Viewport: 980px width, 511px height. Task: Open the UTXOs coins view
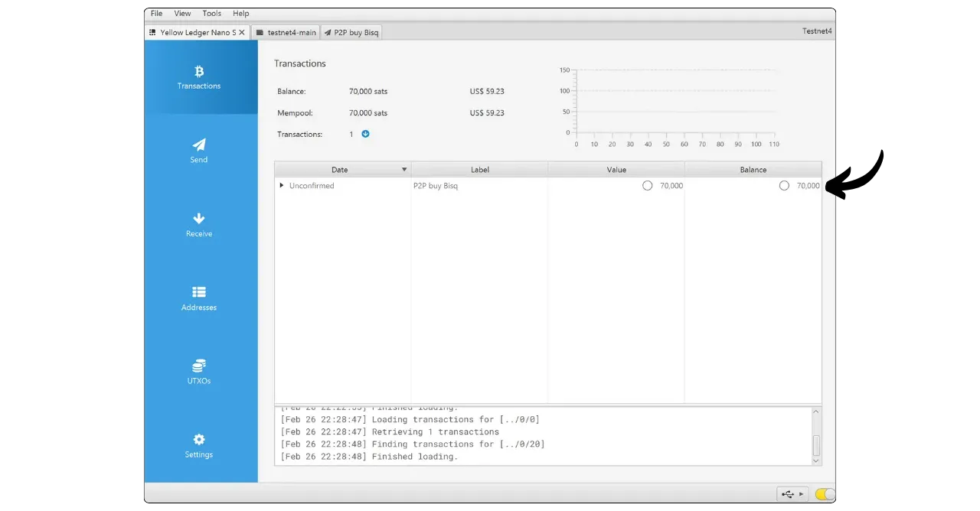tap(199, 371)
